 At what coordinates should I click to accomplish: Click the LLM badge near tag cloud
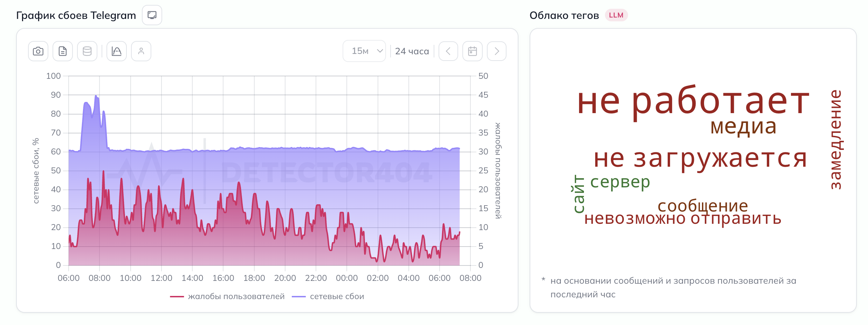[616, 15]
